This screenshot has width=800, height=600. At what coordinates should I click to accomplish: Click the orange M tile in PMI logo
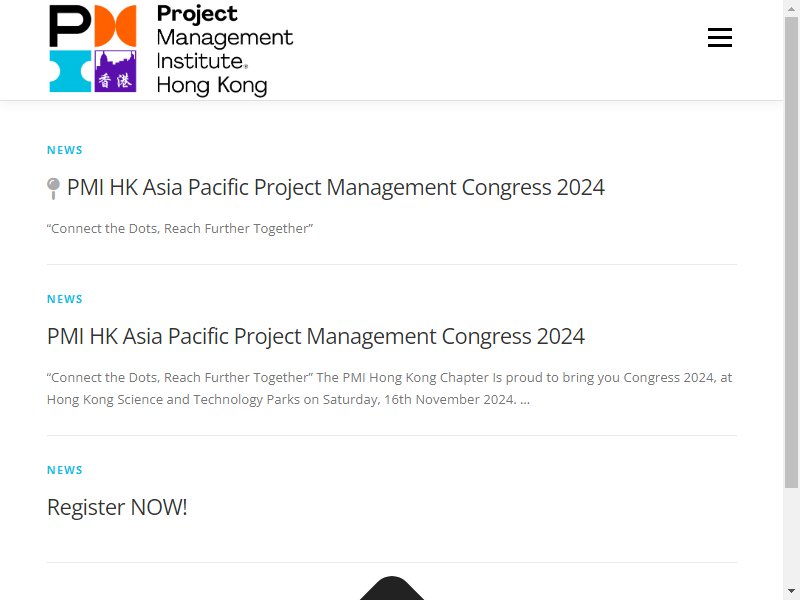115,26
